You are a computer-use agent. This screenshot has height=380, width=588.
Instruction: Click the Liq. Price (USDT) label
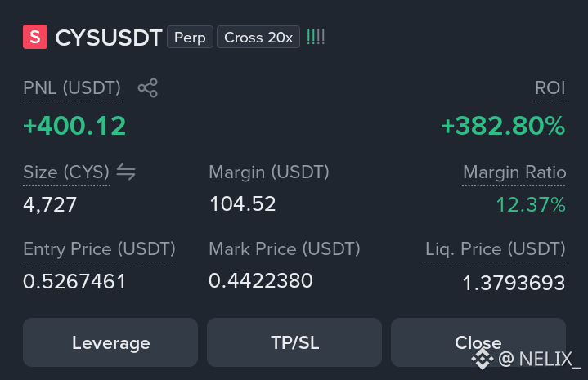pos(496,249)
